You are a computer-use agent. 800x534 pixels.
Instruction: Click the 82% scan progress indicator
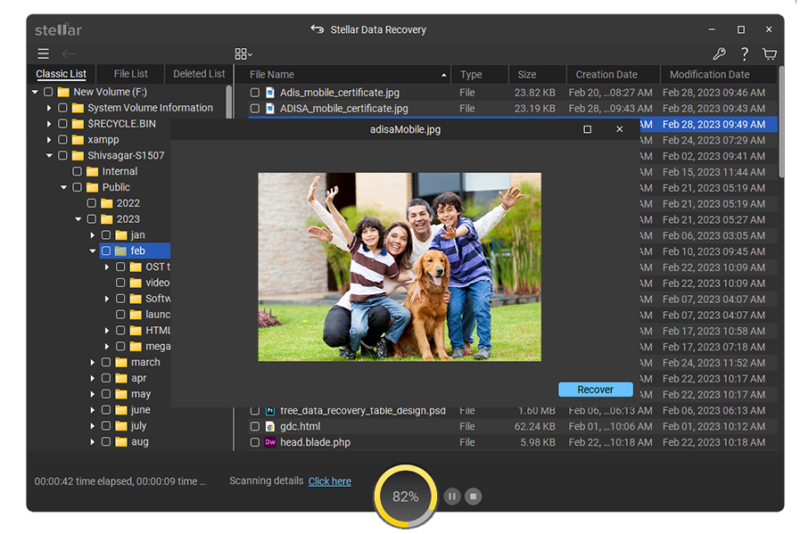[x=405, y=496]
